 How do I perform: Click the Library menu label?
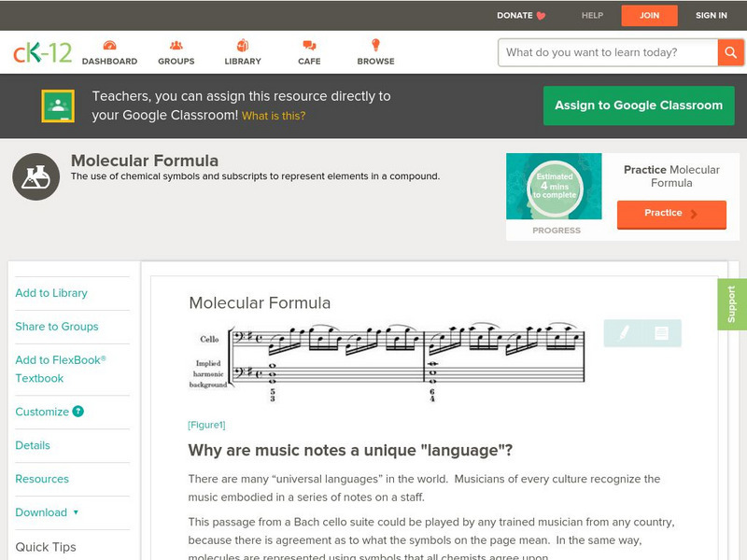(243, 62)
